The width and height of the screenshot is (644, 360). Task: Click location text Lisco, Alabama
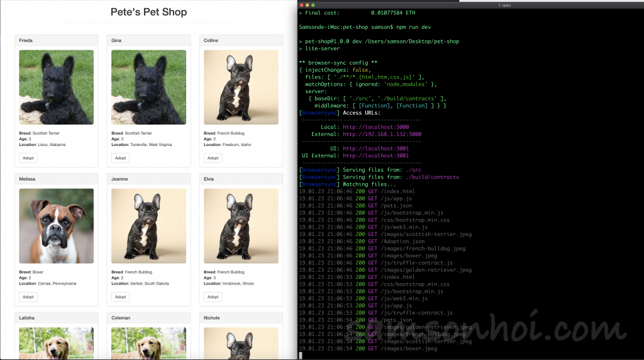(x=52, y=145)
